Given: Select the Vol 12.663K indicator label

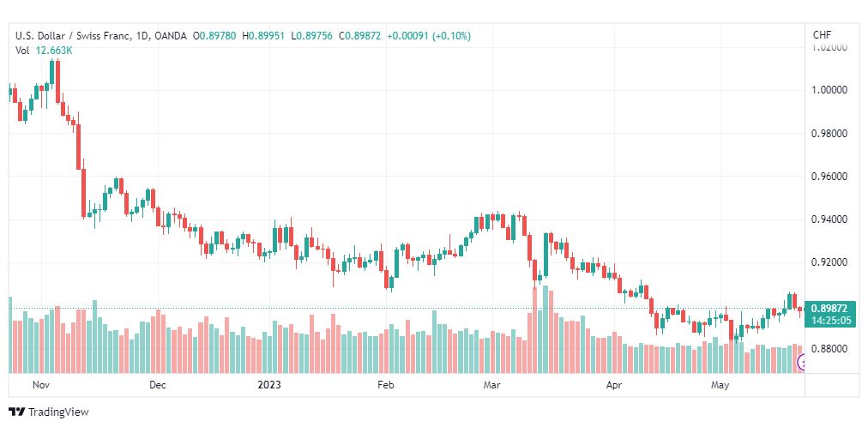Looking at the screenshot, I should [44, 51].
